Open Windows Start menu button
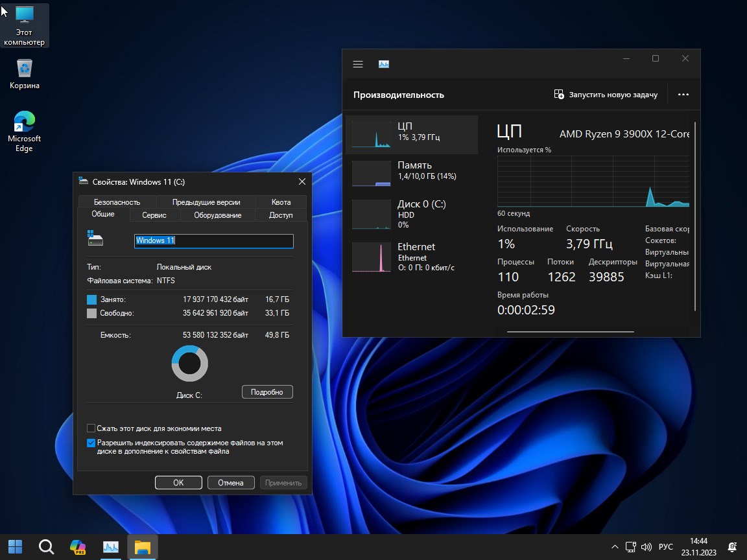This screenshot has height=560, width=747. tap(16, 547)
